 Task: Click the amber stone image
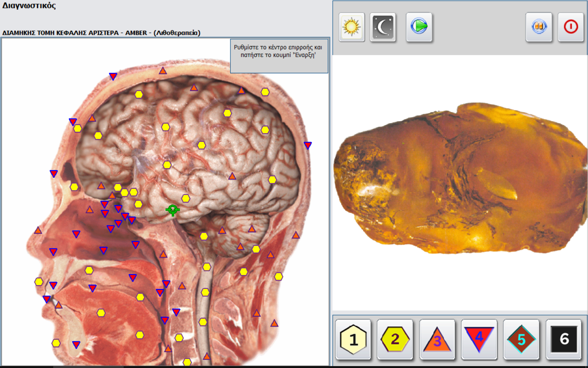click(460, 178)
